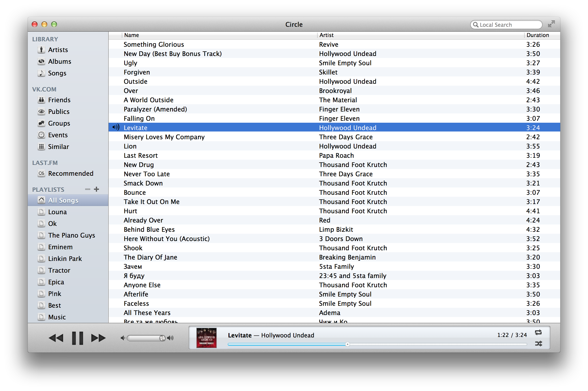The height and width of the screenshot is (391, 588).
Task: Sort by the Duration column header
Action: [x=542, y=35]
